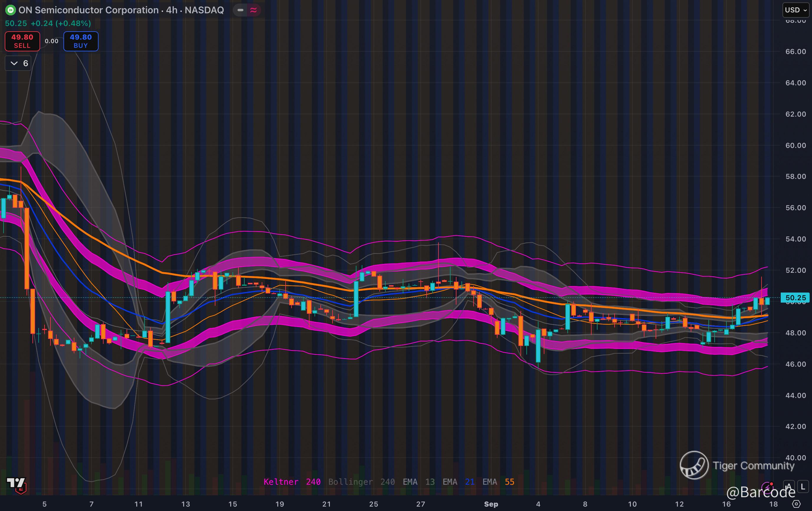Toggle auto scale with the A button
This screenshot has width=812, height=511.
[788, 487]
